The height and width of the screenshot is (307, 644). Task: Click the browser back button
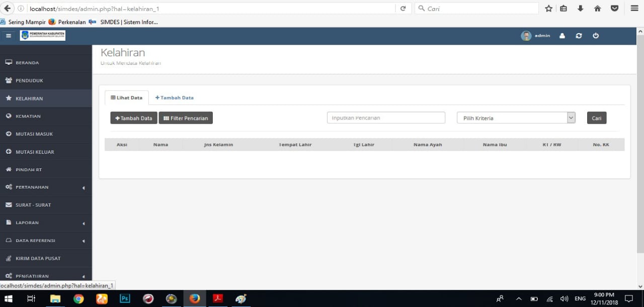7,9
